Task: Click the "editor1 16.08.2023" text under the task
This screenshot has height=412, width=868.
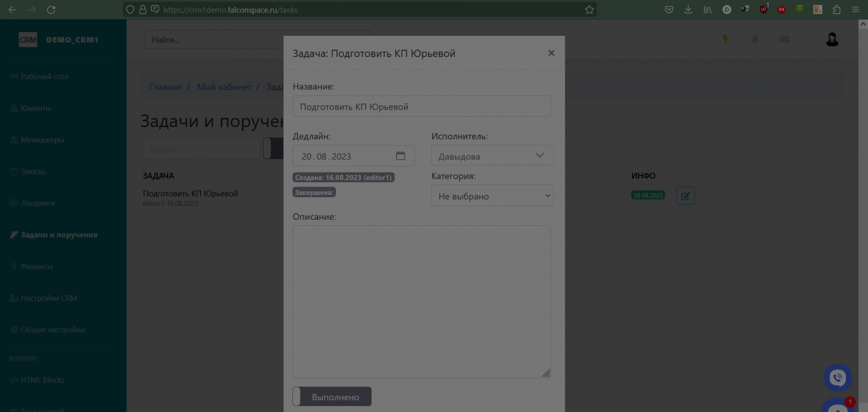Action: (170, 204)
